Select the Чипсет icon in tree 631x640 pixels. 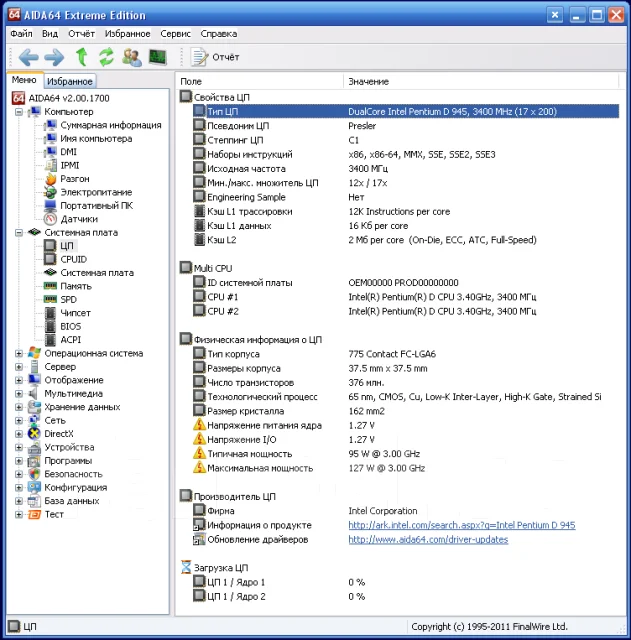coord(50,313)
